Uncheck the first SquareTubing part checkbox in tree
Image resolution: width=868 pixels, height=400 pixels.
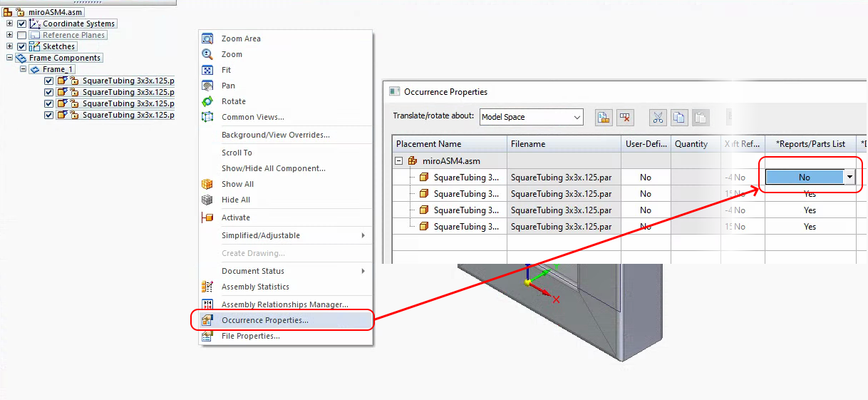pos(48,81)
